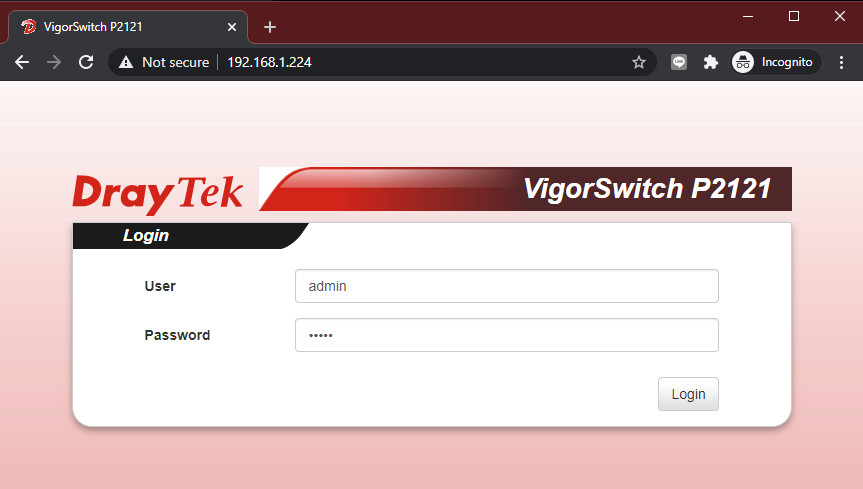Click the Incognito profile badge
863x489 pixels.
tap(775, 62)
